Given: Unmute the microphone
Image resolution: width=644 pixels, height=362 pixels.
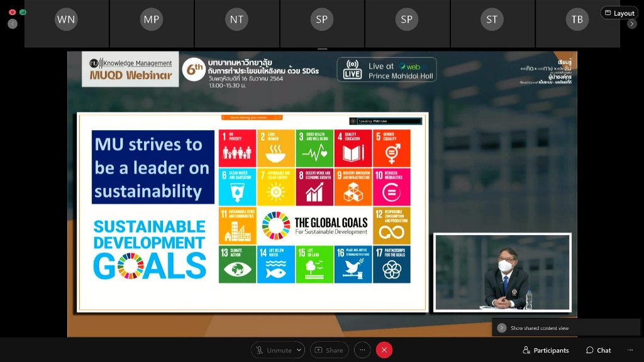Looking at the screenshot, I should click(273, 350).
